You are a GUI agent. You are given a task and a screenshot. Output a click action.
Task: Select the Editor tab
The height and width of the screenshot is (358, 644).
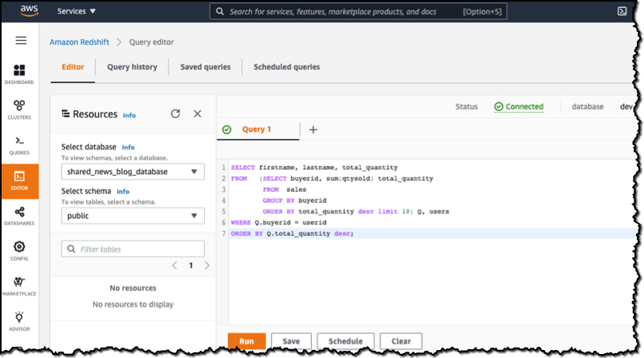pos(73,66)
